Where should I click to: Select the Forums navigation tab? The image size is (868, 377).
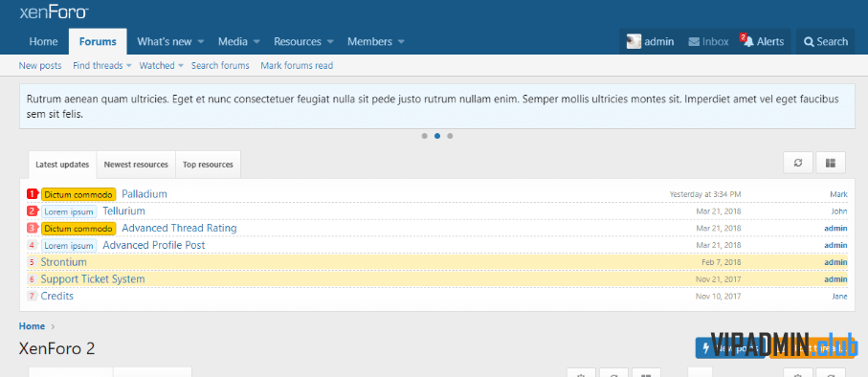pyautogui.click(x=98, y=41)
